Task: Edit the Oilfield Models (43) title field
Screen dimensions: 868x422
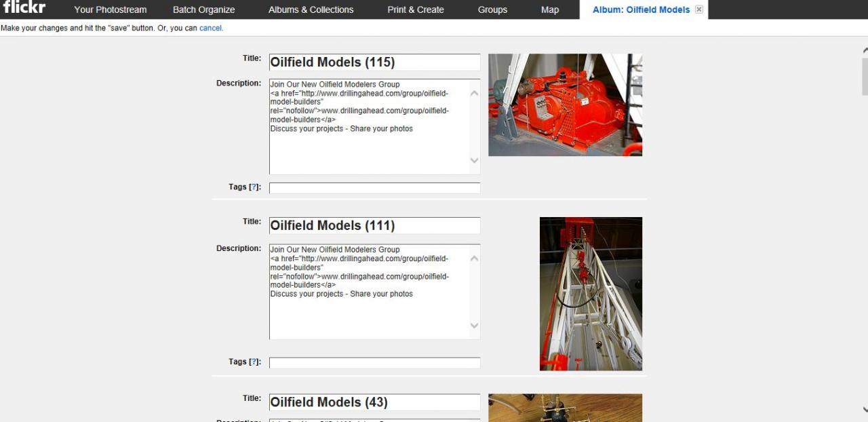Action: [374, 402]
